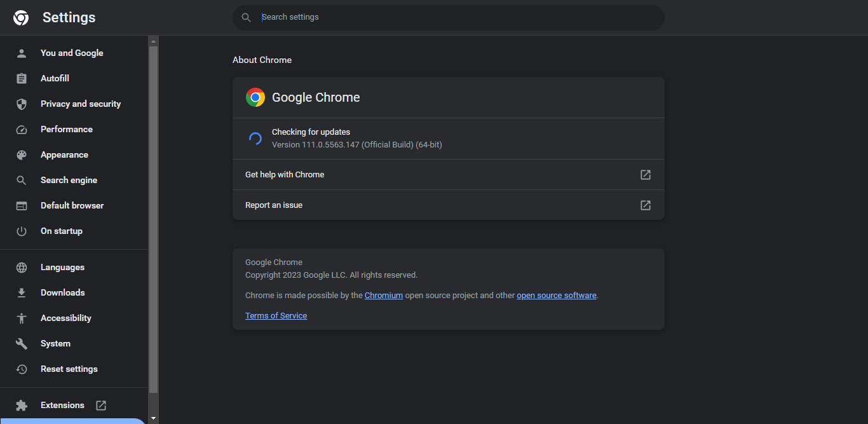Screen dimensions: 868x424
Task: Select the Appearance palette icon
Action: [x=22, y=154]
